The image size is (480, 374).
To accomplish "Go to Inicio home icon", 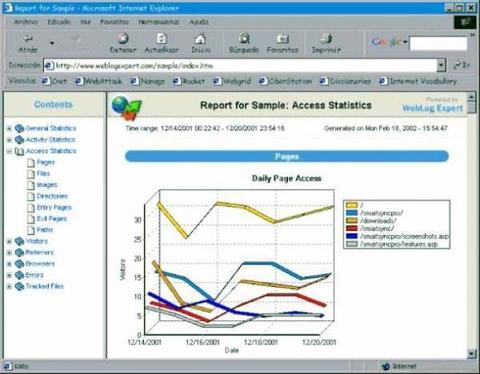I will (200, 39).
